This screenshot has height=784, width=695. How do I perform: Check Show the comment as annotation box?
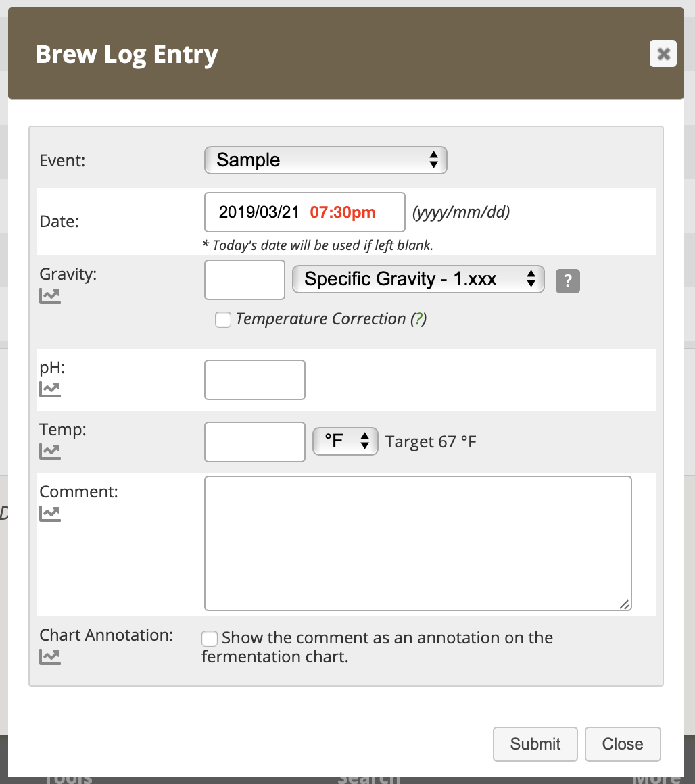point(210,639)
